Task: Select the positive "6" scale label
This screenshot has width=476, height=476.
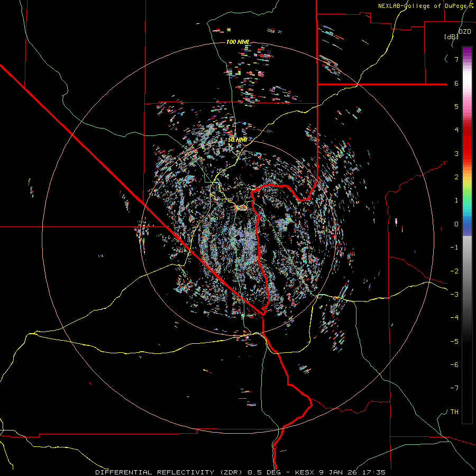Action: tap(456, 83)
